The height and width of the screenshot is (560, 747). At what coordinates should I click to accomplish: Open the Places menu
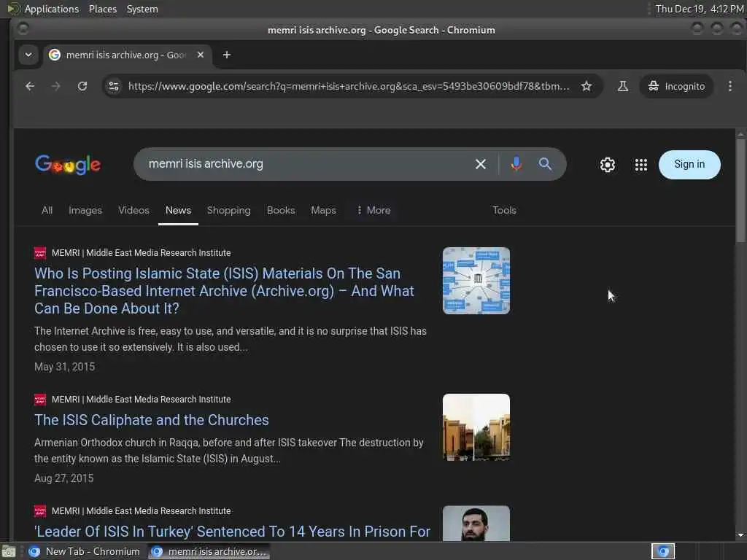point(103,9)
